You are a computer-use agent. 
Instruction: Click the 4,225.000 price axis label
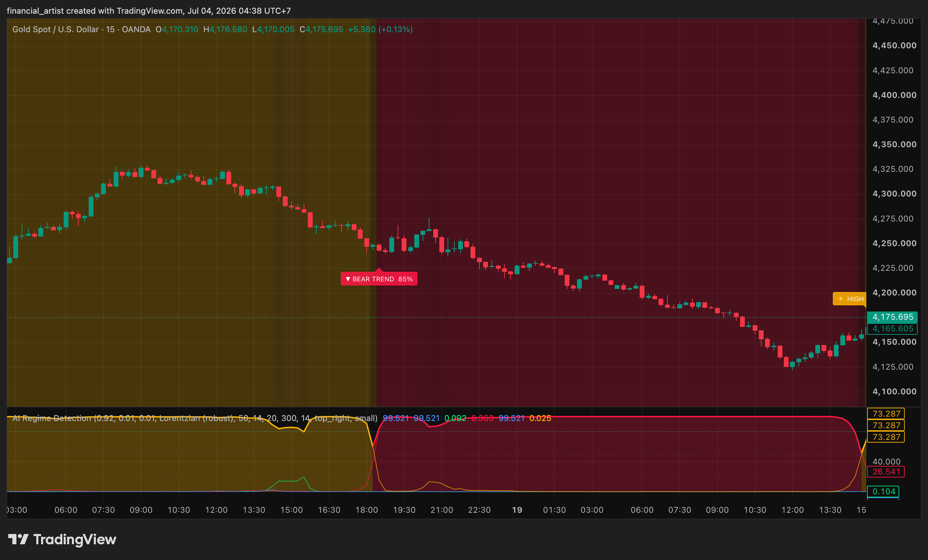(x=893, y=268)
